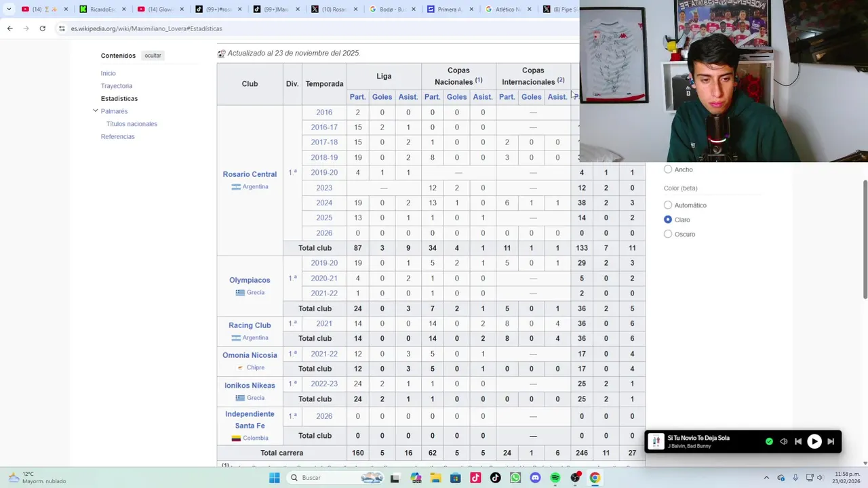Screen dimensions: 868x488
Task: Open the 2018-19 season link
Action: pyautogui.click(x=324, y=157)
